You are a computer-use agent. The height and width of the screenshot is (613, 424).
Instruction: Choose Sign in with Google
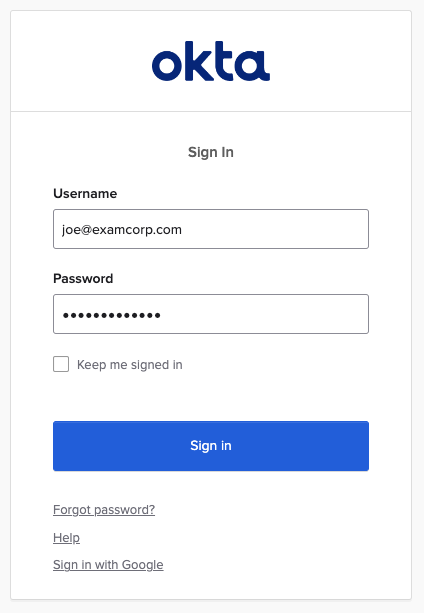[108, 565]
